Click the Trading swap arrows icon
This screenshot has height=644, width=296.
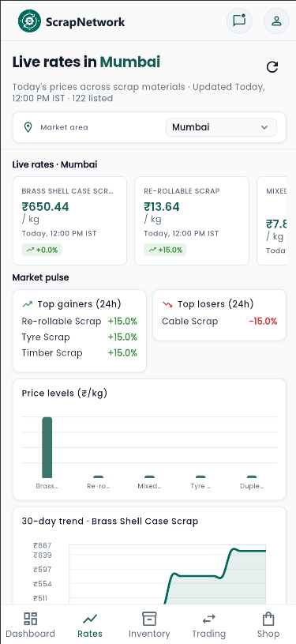pos(209,619)
